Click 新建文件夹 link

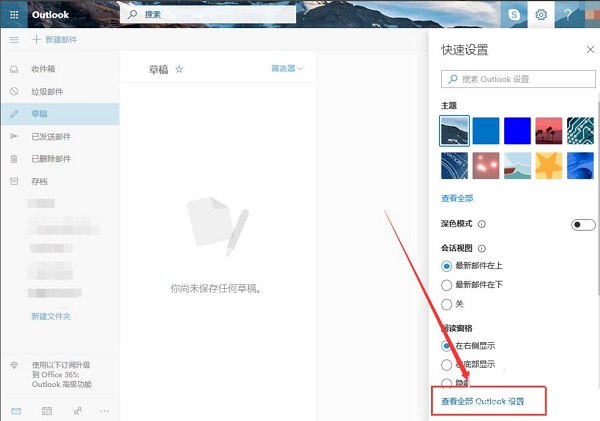[x=51, y=316]
